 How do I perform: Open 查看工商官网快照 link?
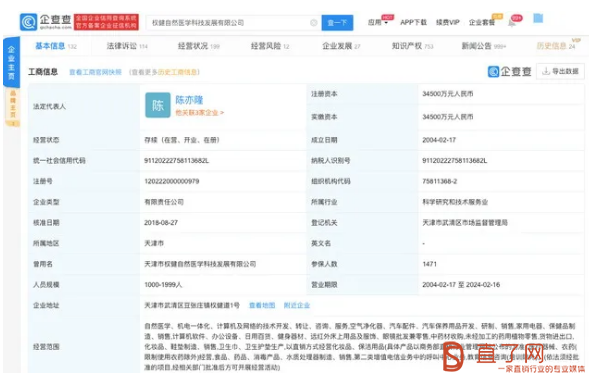(x=95, y=72)
